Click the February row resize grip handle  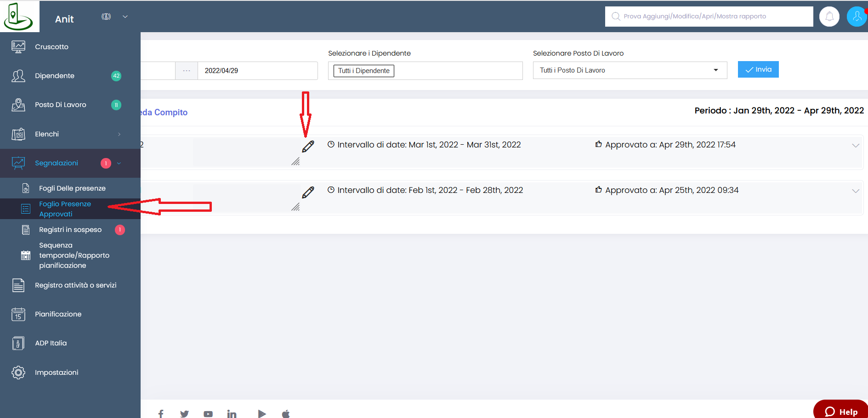pyautogui.click(x=295, y=207)
